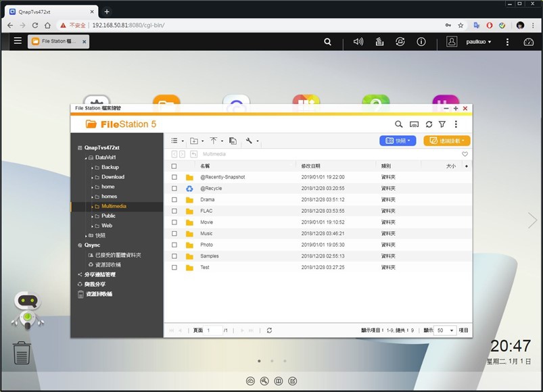
Task: Toggle the select-all checkbox in the header
Action: [x=174, y=166]
